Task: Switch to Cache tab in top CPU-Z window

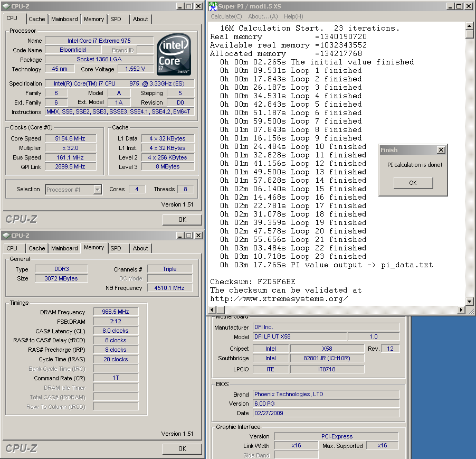Action: 37,19
